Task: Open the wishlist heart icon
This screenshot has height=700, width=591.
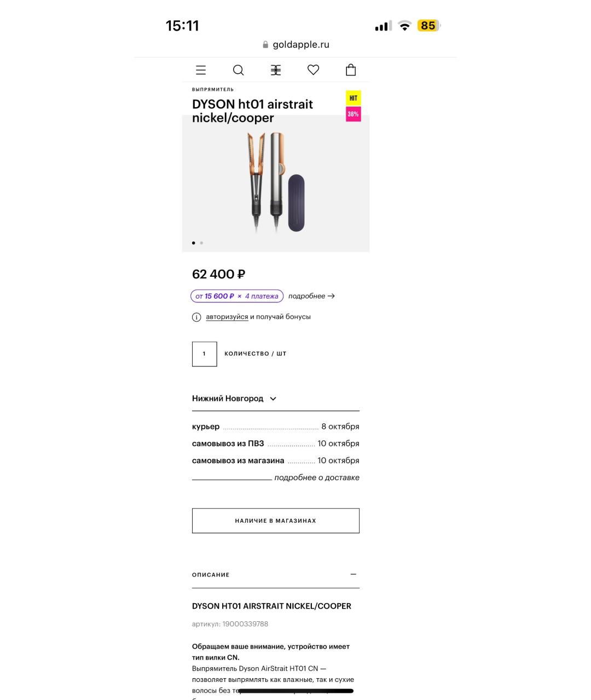Action: click(x=313, y=70)
